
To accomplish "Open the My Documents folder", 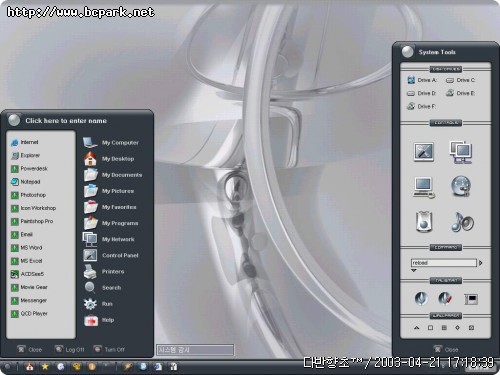I will [x=113, y=175].
